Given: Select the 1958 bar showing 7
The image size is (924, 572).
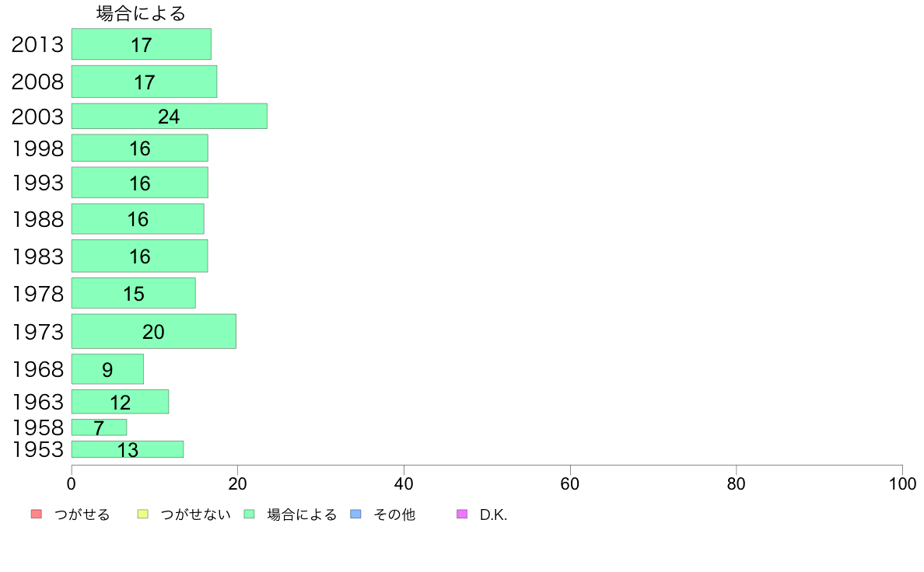Looking at the screenshot, I should coord(99,427).
